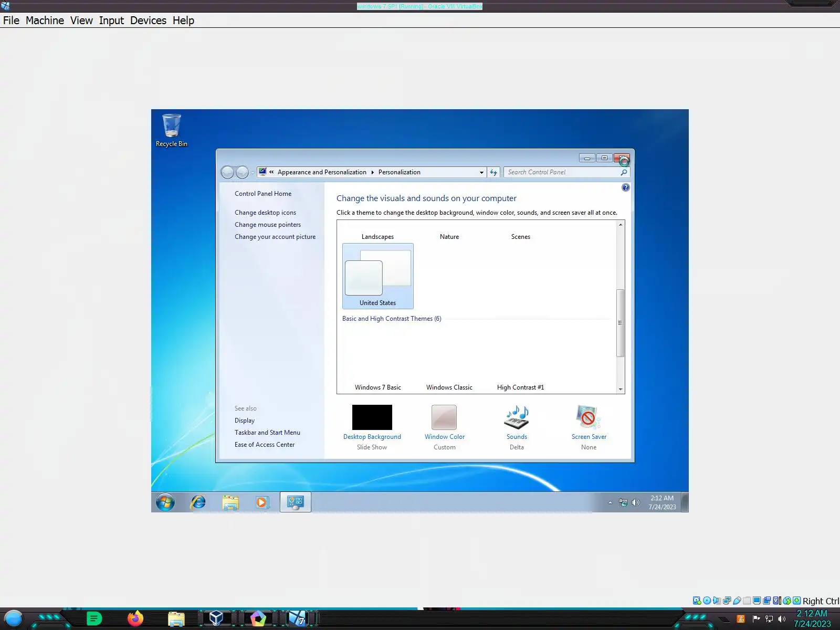This screenshot has height=630, width=840.
Task: Click the Back navigation arrow in Control Panel
Action: click(x=227, y=172)
